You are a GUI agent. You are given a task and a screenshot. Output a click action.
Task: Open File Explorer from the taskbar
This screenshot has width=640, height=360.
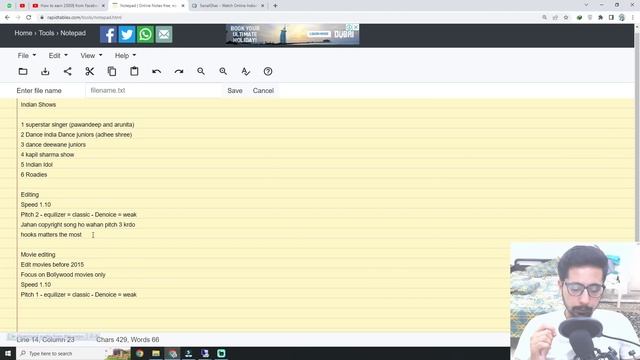click(x=156, y=353)
